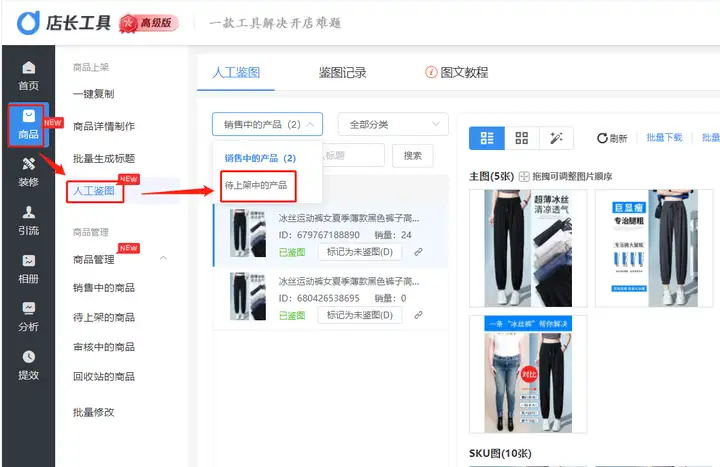Select product thumbnail with 销量: 0
720x467 pixels.
coord(248,296)
